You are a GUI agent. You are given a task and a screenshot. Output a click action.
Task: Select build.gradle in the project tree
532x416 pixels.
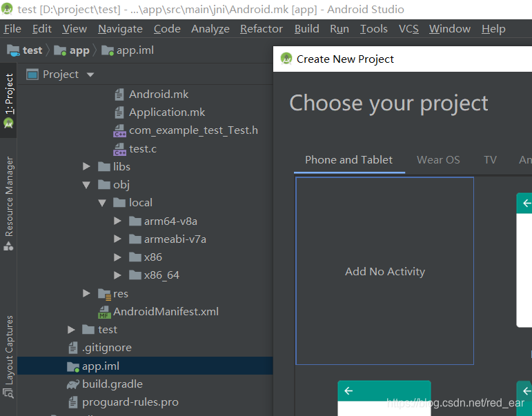coord(112,384)
